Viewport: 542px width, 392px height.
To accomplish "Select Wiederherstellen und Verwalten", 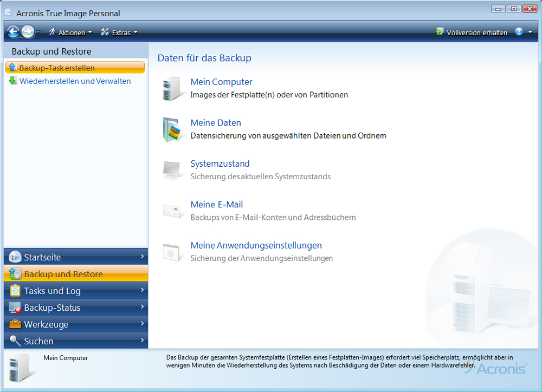I will [x=75, y=81].
